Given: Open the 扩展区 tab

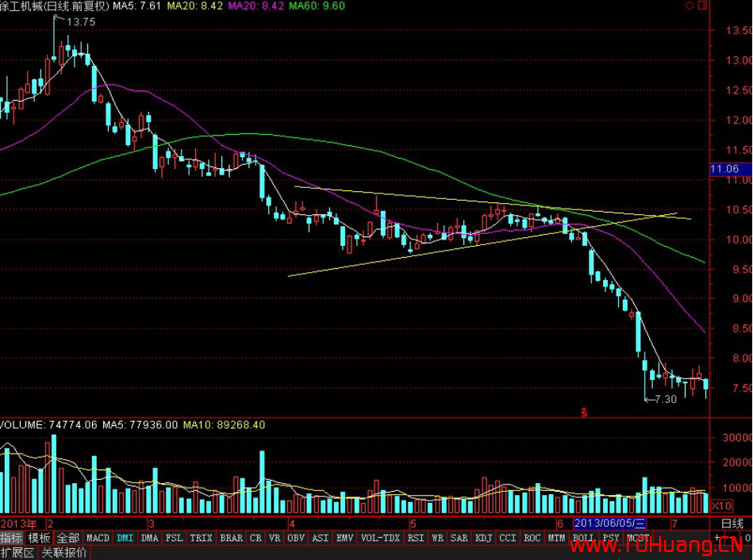Looking at the screenshot, I should (x=17, y=553).
